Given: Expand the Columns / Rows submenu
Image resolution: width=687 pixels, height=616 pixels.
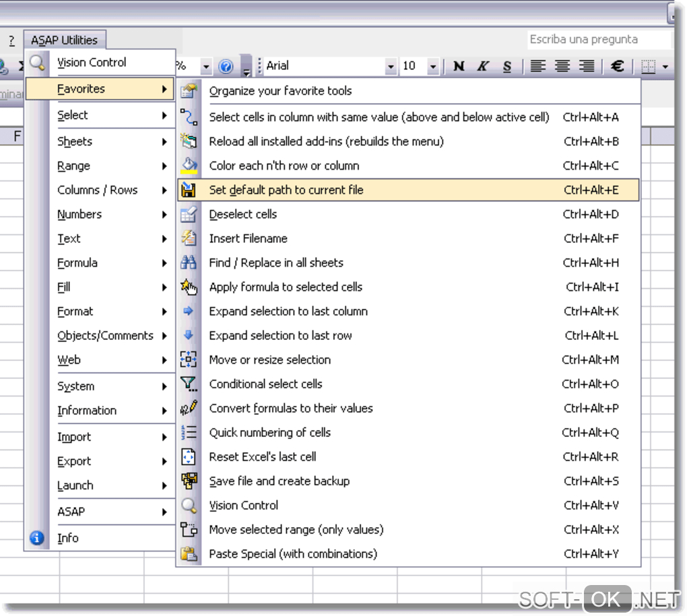Looking at the screenshot, I should [x=101, y=190].
